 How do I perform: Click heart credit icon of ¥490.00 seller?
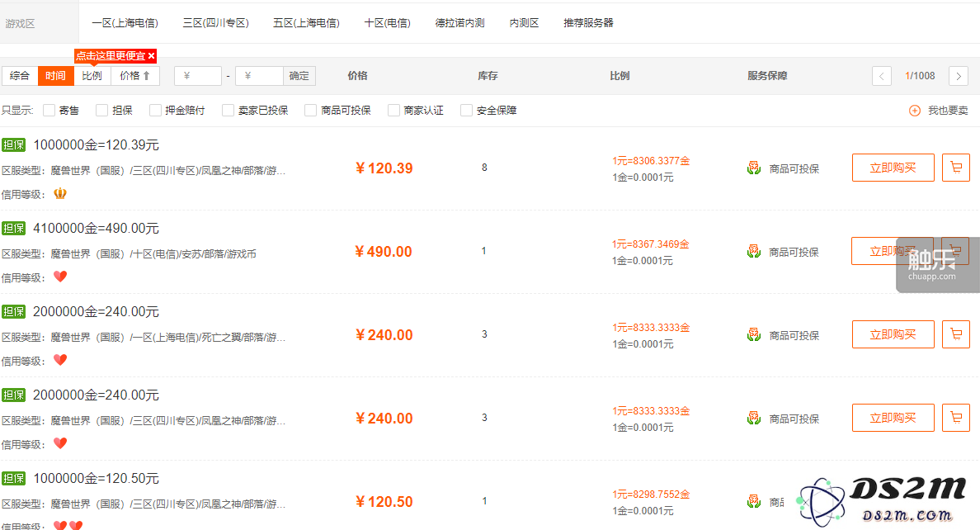click(x=60, y=276)
